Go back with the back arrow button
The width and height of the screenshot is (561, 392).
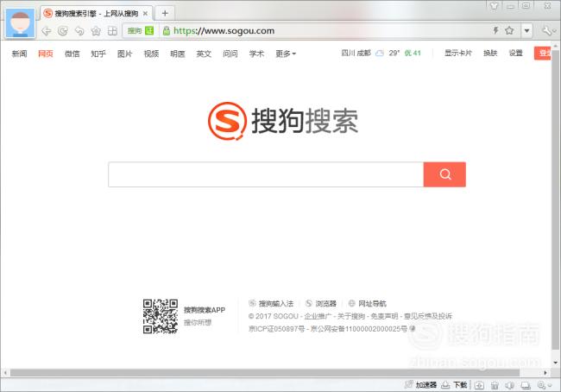pos(46,31)
